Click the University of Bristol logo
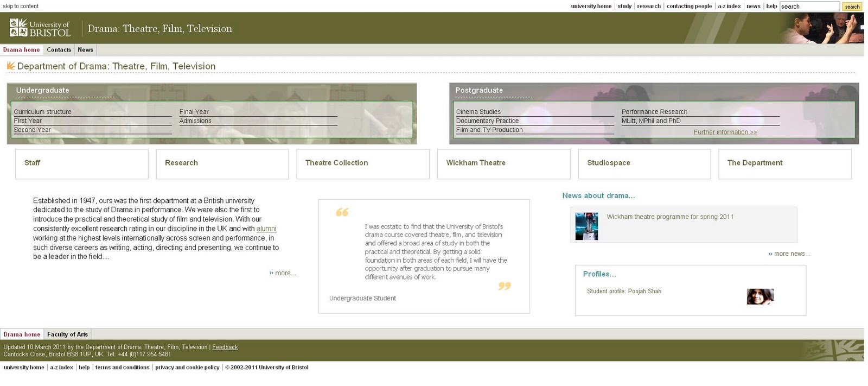868x386 pixels. [x=40, y=28]
